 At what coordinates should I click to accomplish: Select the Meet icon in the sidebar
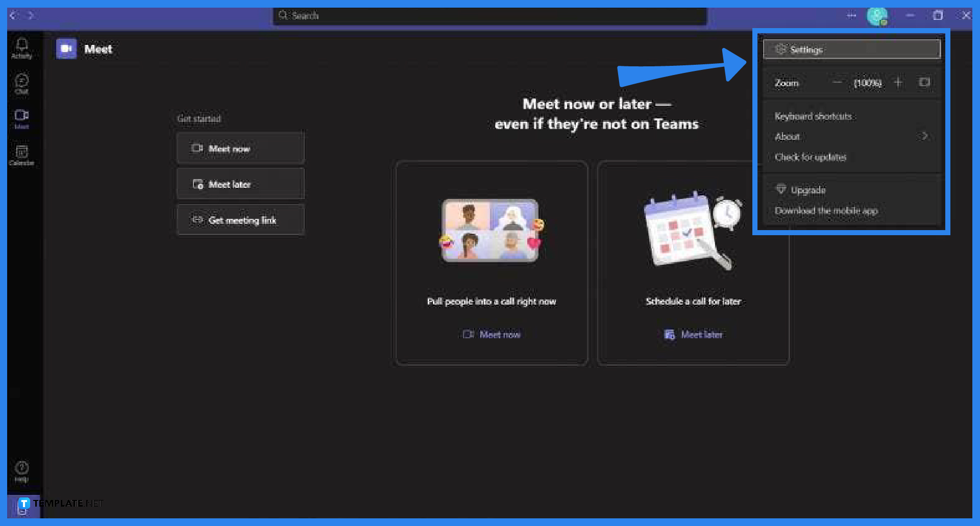(x=21, y=118)
